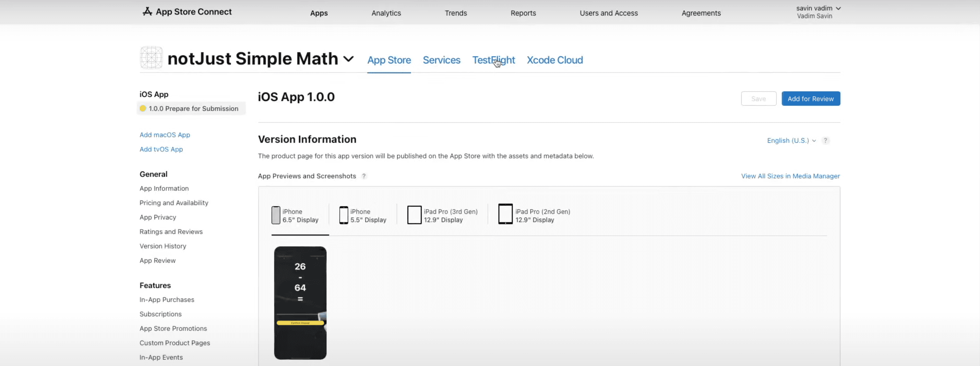Open Users and Access in top navigation
This screenshot has width=980, height=366.
pos(608,13)
